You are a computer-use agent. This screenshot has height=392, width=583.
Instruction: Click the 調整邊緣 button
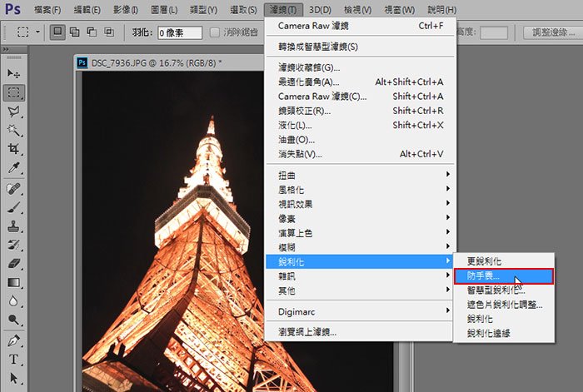click(x=553, y=32)
